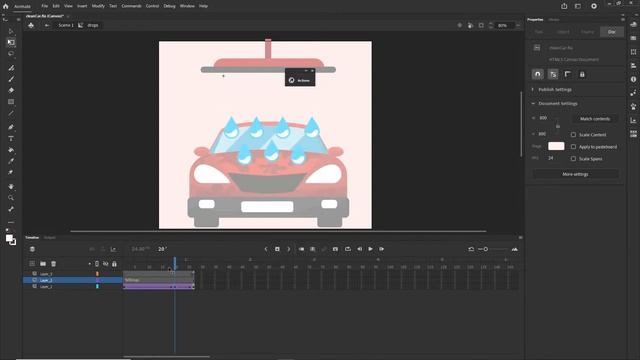Select the Pen tool

point(11,127)
